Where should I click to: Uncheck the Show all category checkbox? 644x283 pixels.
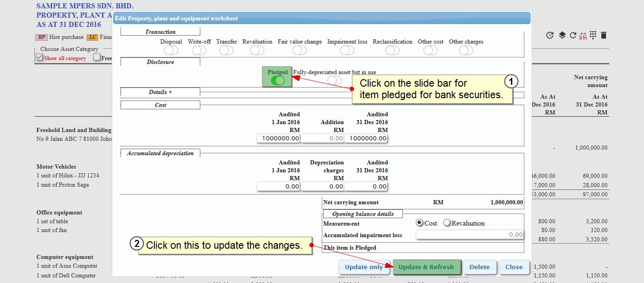39,57
